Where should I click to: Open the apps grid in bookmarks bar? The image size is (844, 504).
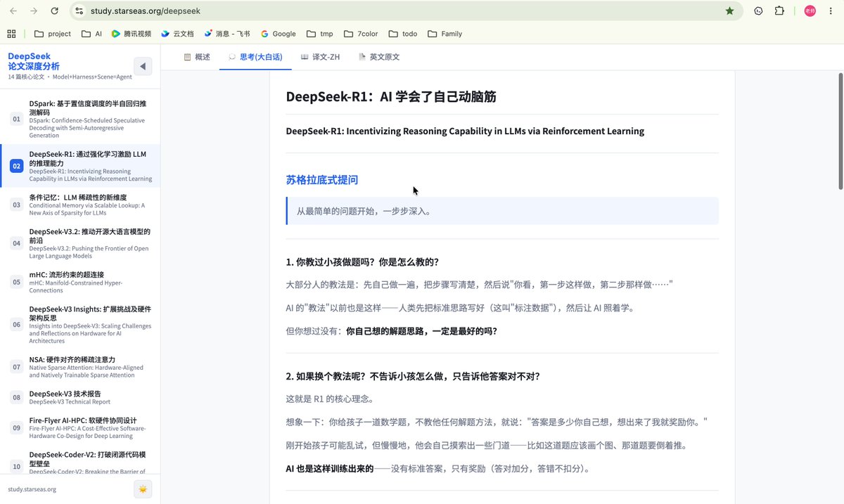coord(11,33)
